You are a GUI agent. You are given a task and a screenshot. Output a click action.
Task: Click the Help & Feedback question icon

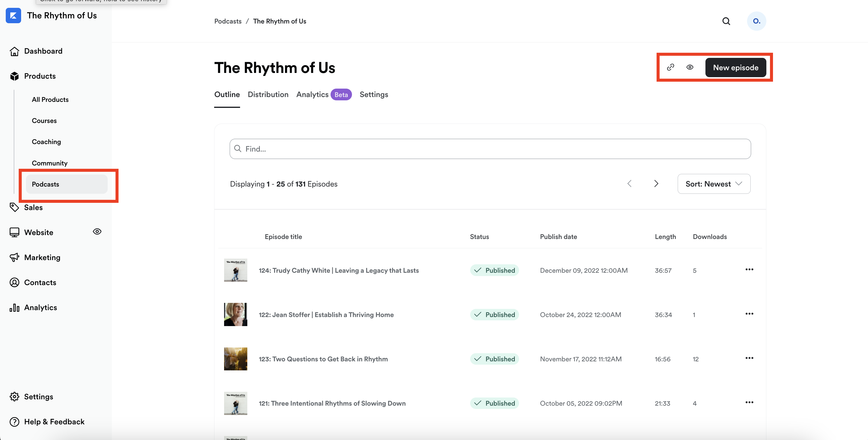pyautogui.click(x=14, y=422)
